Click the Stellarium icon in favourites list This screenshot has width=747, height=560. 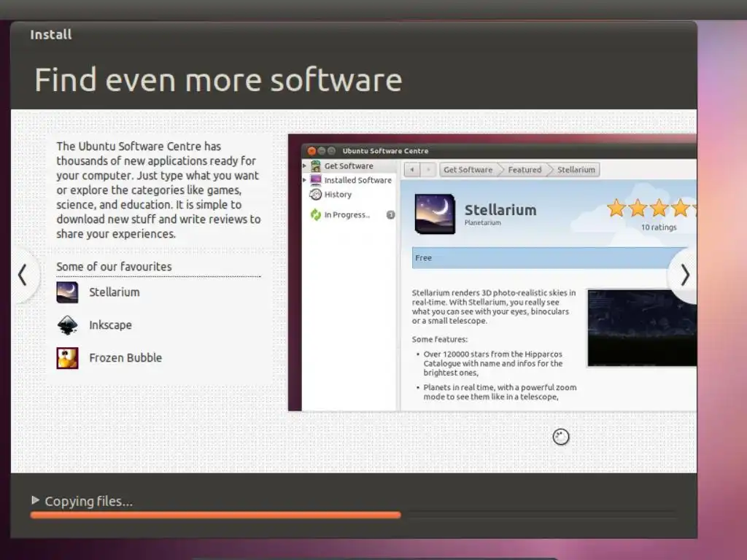pyautogui.click(x=67, y=292)
